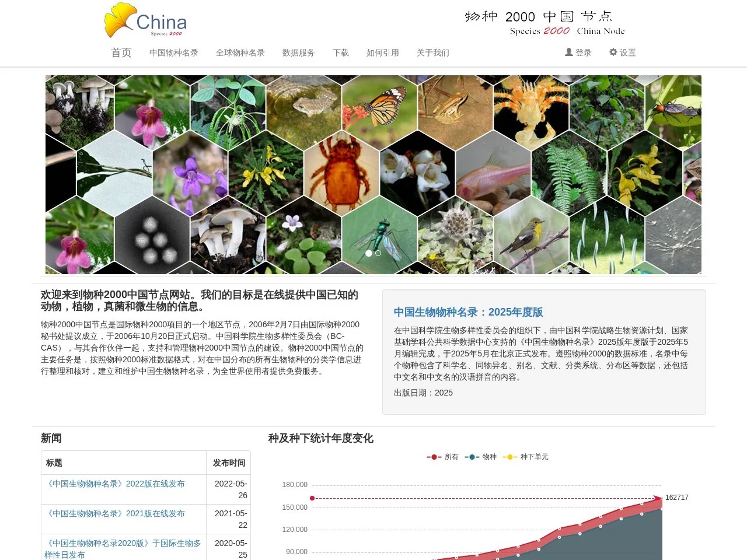This screenshot has height=560, width=747.
Task: Open the 中国物种名录 navigation menu
Action: click(x=173, y=52)
